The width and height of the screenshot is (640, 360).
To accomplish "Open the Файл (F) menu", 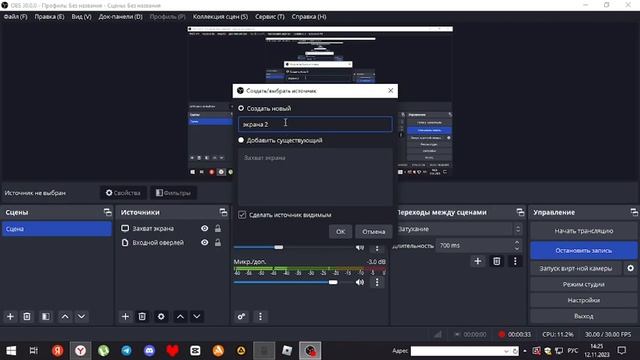I will pos(16,17).
